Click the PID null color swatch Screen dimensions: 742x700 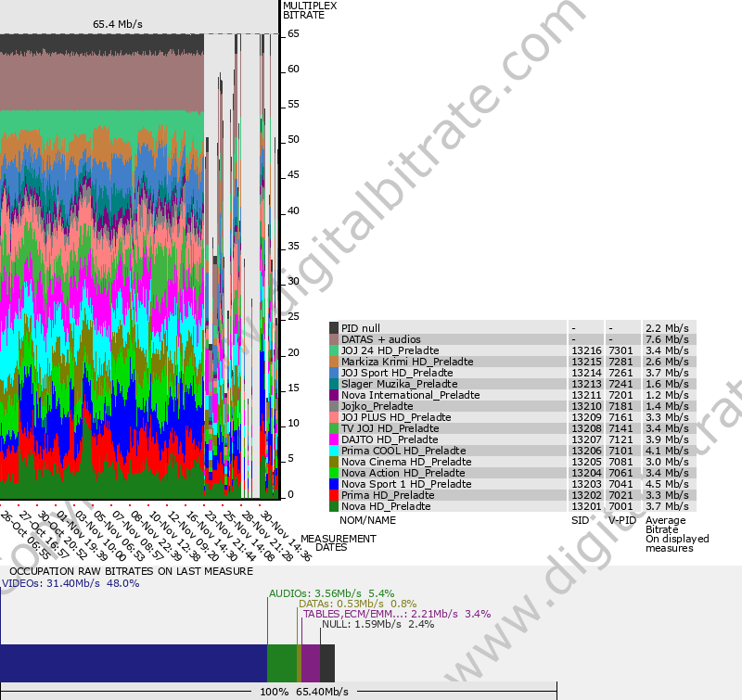point(334,328)
